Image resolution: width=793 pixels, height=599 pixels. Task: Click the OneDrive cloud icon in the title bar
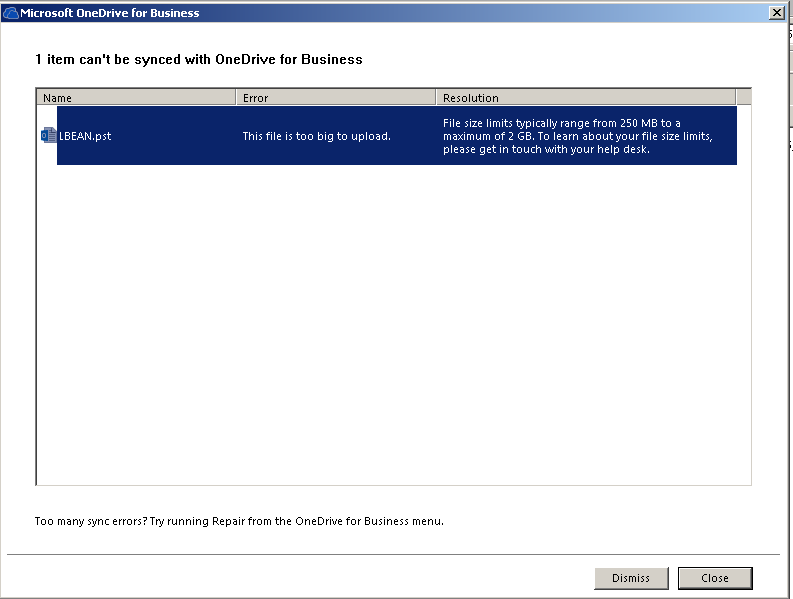click(11, 13)
